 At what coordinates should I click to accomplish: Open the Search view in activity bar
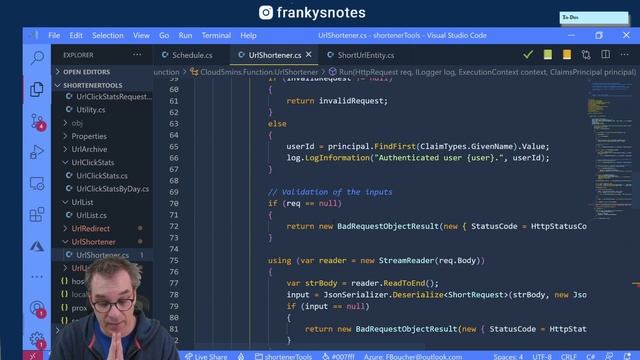click(37, 58)
